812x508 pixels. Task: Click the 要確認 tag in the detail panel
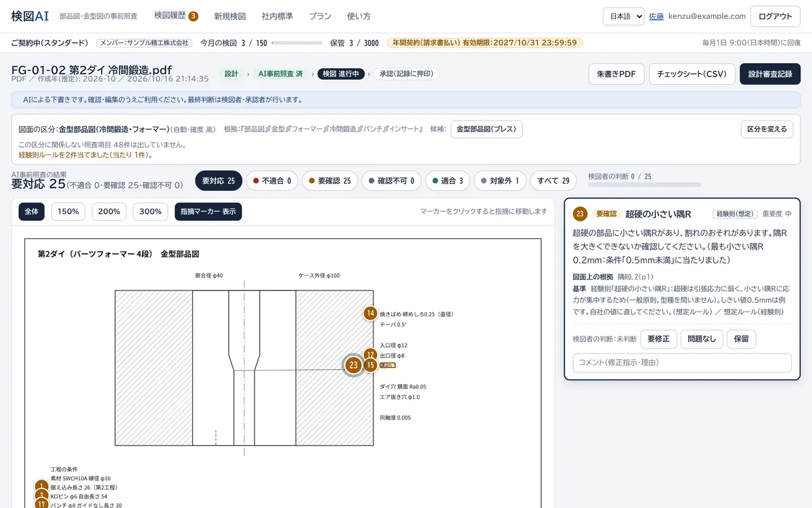point(606,214)
